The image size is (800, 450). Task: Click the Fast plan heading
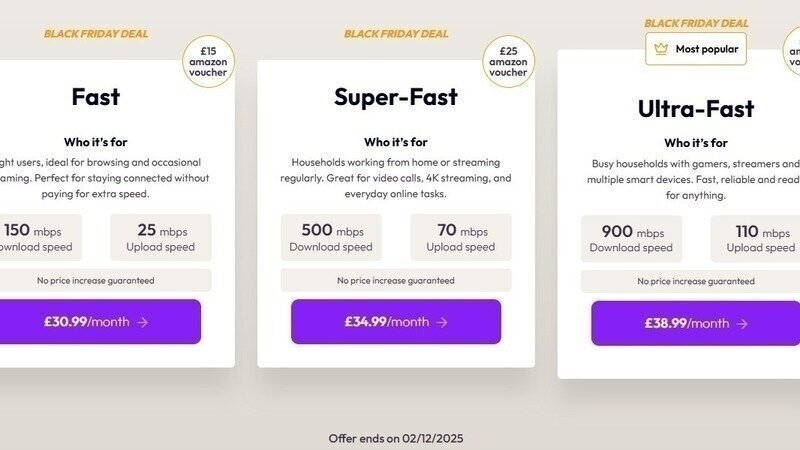pos(96,97)
